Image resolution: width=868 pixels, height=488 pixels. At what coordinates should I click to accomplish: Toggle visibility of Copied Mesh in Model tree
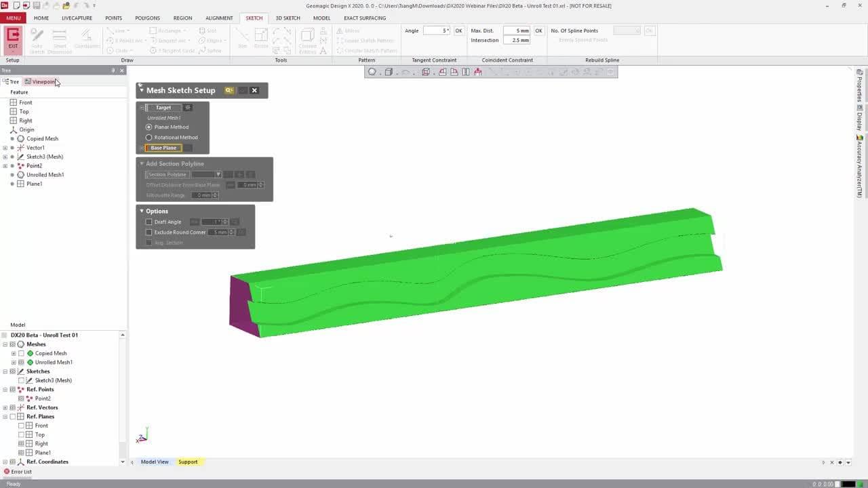pos(21,354)
